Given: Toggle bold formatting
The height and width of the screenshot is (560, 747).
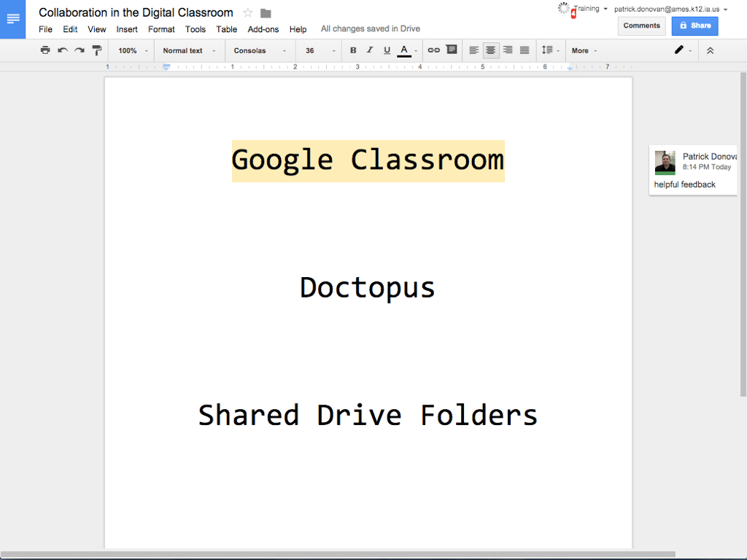Looking at the screenshot, I should coord(353,50).
